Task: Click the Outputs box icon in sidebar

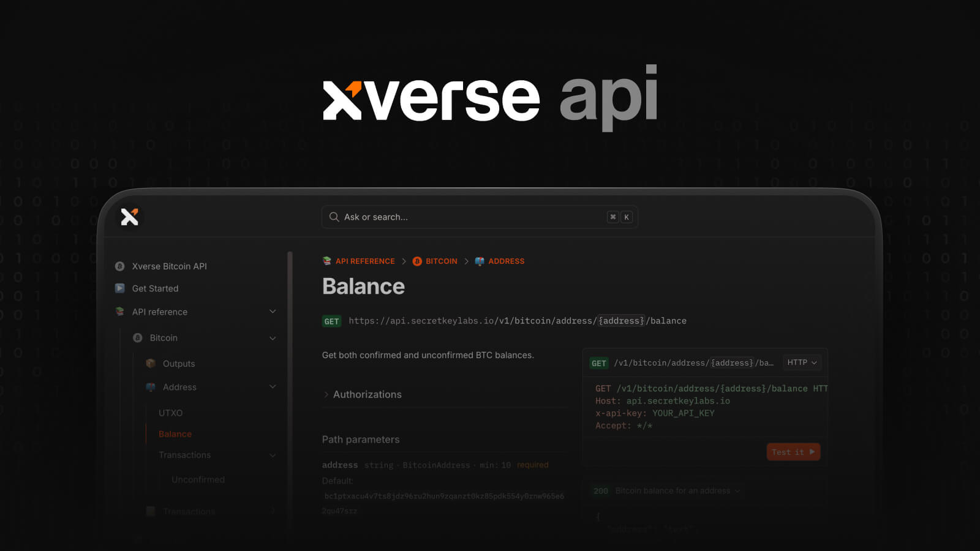Action: click(151, 364)
